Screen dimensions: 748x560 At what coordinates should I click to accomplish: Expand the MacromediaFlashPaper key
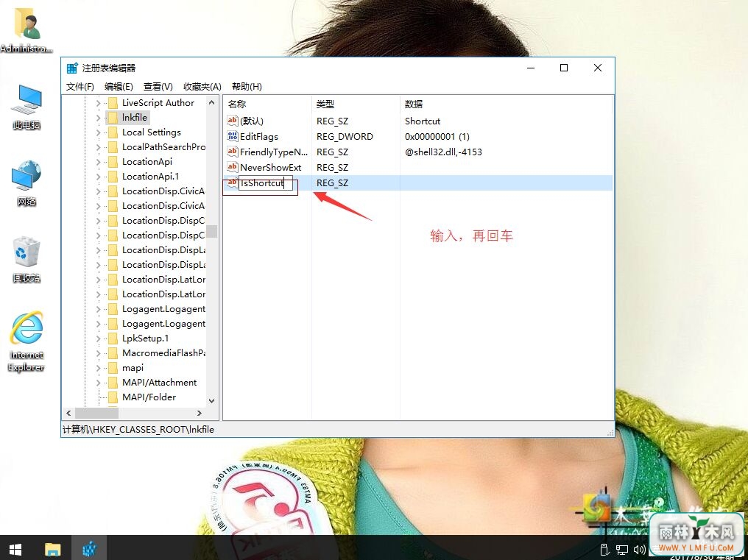click(98, 353)
